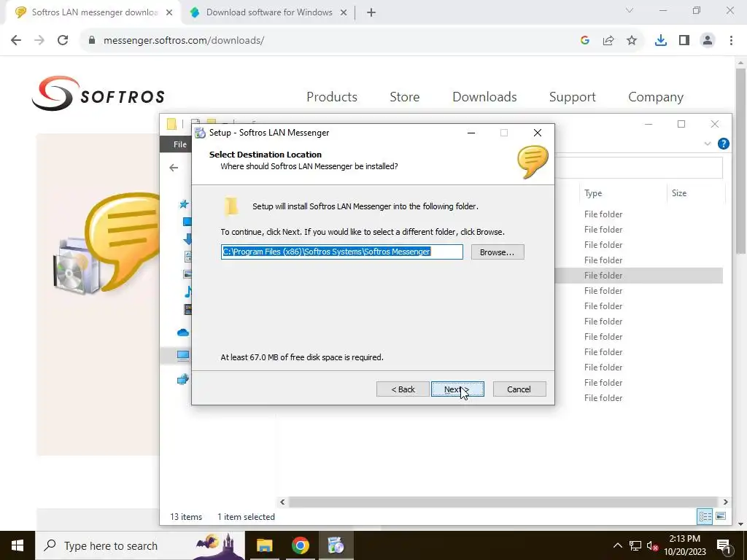The height and width of the screenshot is (560, 747).
Task: Select the OneDrive cloud icon in Explorer sidebar
Action: coord(183,332)
